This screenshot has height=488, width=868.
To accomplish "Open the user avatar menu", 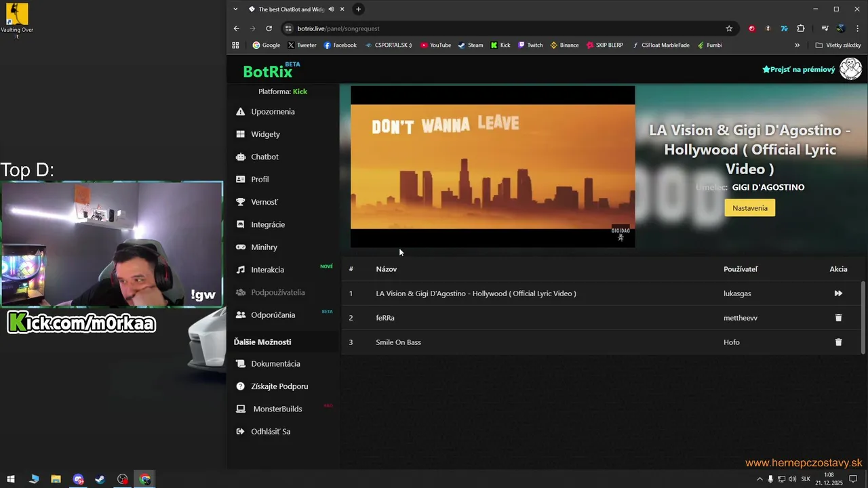I will coord(850,69).
